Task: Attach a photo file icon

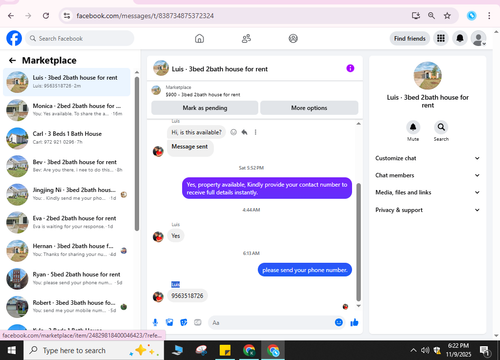Action: (170, 322)
